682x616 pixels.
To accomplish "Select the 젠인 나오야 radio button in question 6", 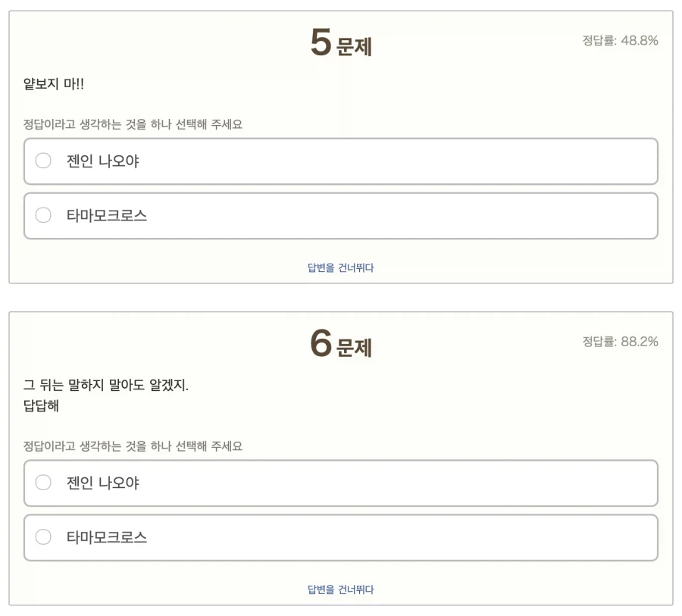I will [43, 483].
